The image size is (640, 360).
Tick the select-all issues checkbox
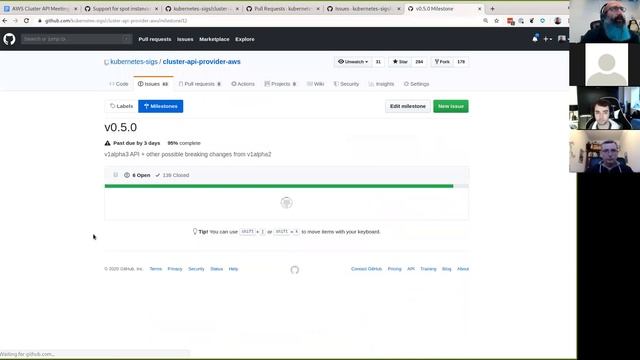pos(116,175)
